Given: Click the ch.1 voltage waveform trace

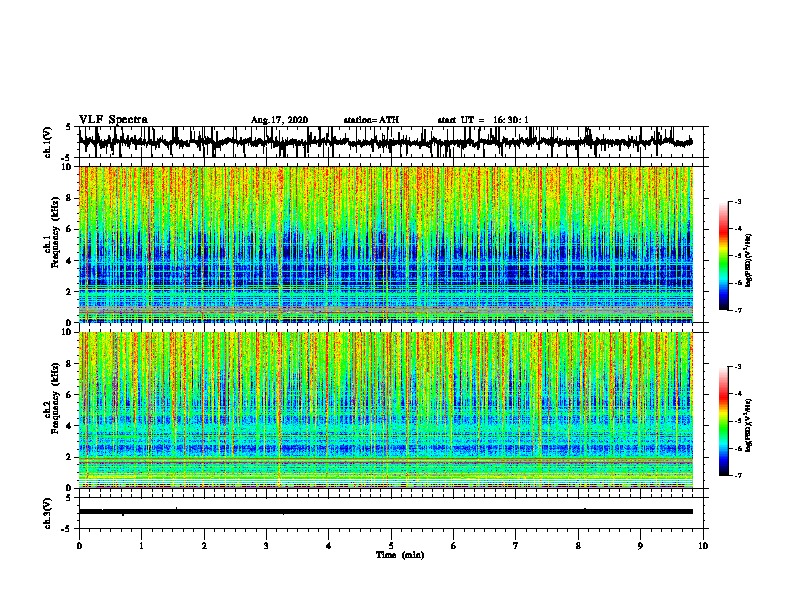Looking at the screenshot, I should pyautogui.click(x=385, y=142).
